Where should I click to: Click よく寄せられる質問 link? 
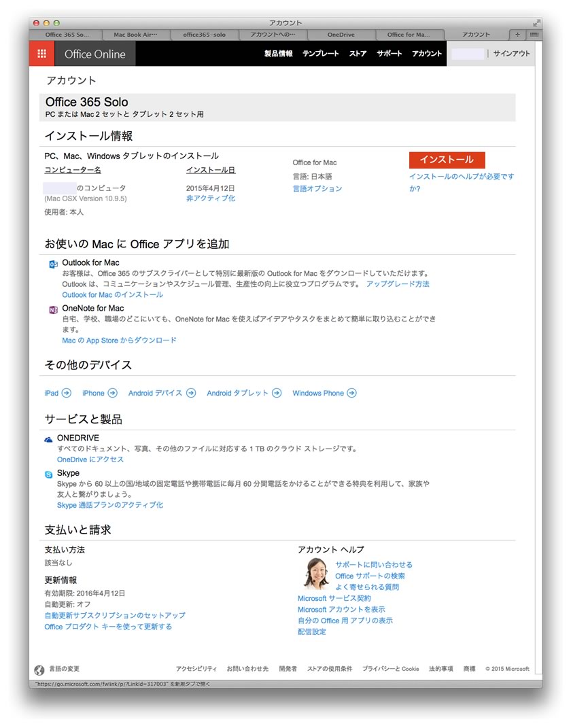coord(367,587)
